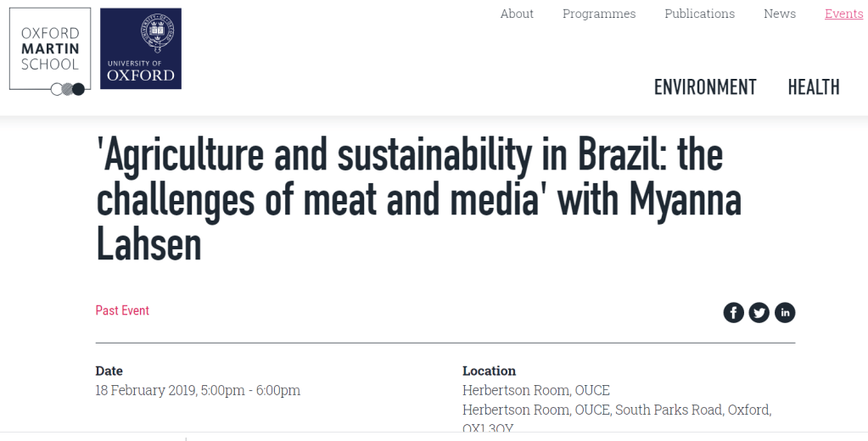868x441 pixels.
Task: Open the About menu
Action: (517, 14)
